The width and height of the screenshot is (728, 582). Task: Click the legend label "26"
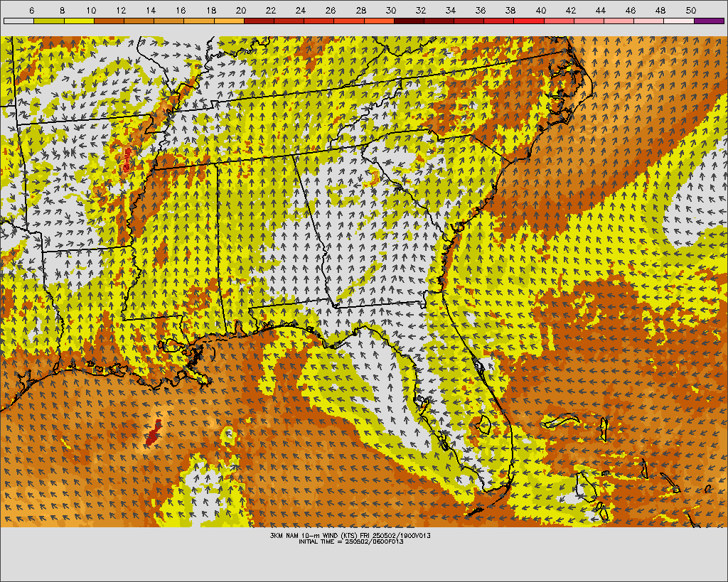[331, 10]
